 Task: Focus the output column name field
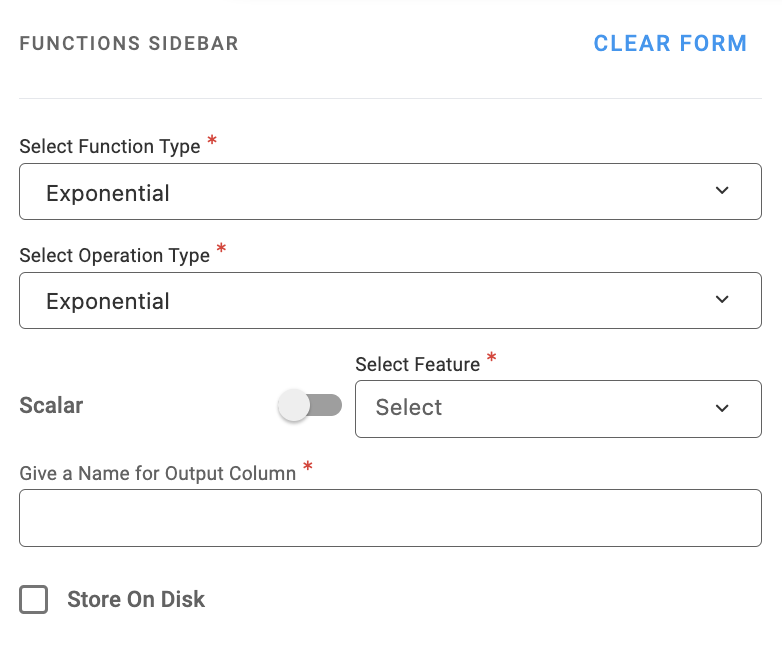390,518
